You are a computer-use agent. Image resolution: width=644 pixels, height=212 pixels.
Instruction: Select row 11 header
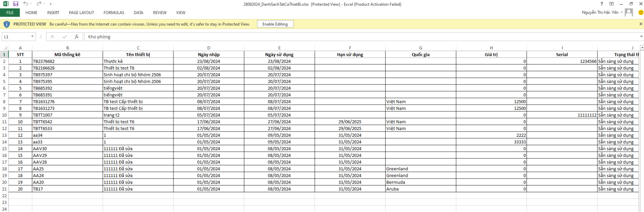(x=4, y=122)
